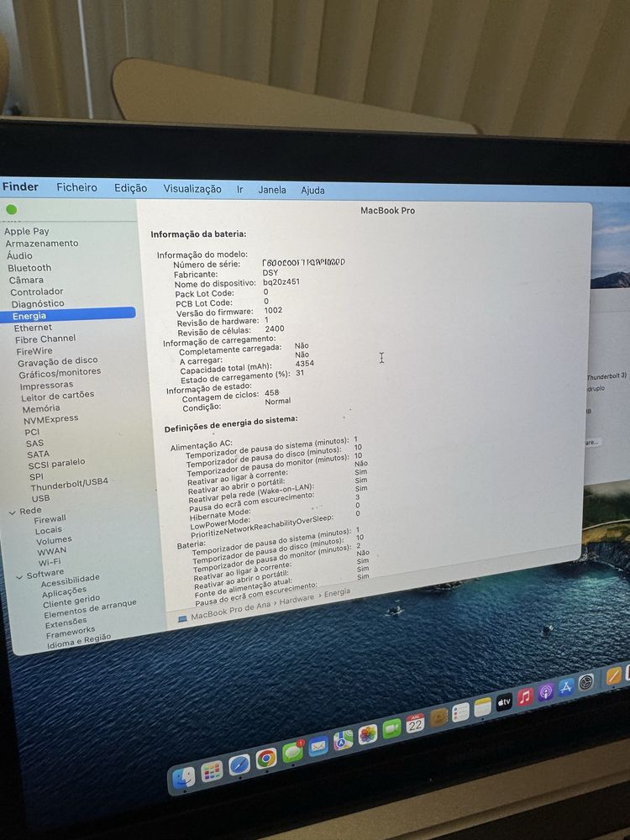Screen dimensions: 630x840
Task: Collapse the Rede section in sidebar
Action: [x=12, y=512]
